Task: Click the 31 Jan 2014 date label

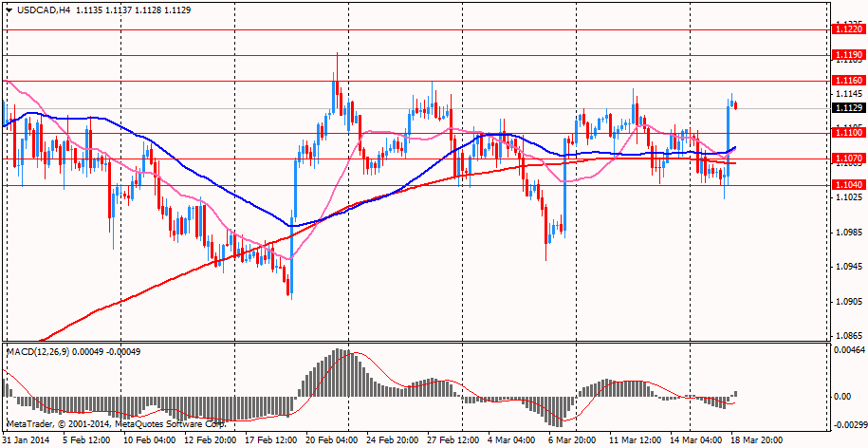Action: [x=27, y=440]
